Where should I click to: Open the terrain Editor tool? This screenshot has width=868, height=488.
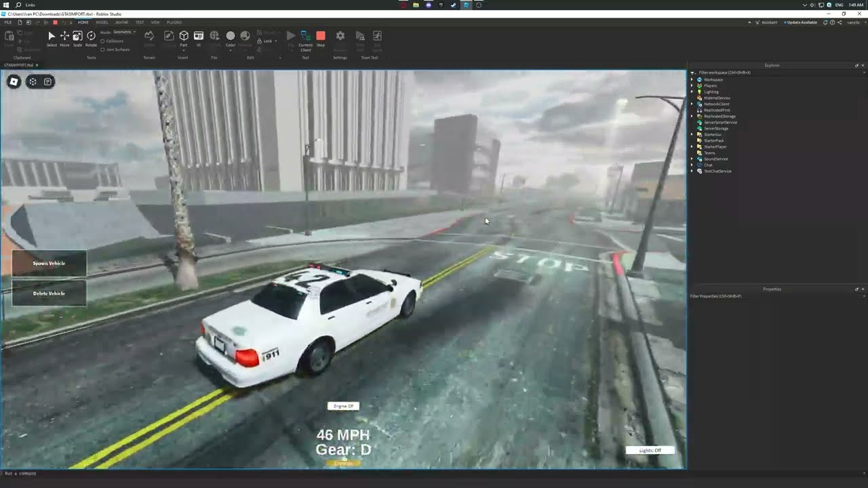149,39
